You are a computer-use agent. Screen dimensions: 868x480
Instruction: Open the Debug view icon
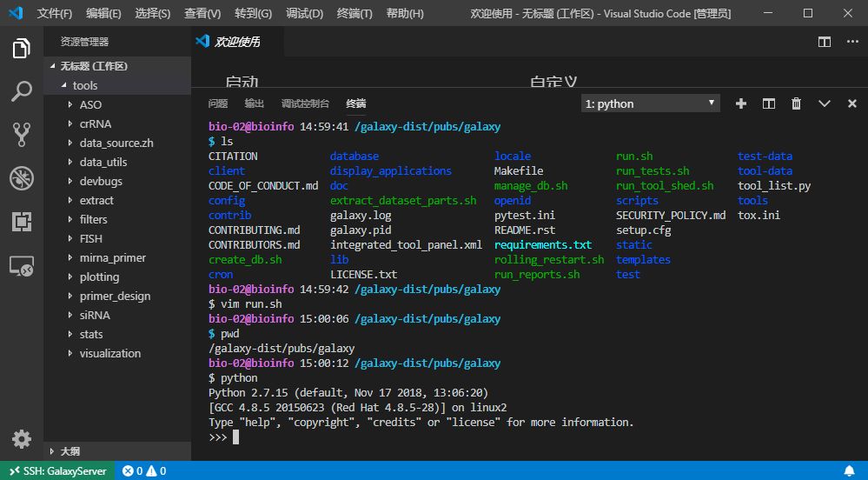pos(21,178)
